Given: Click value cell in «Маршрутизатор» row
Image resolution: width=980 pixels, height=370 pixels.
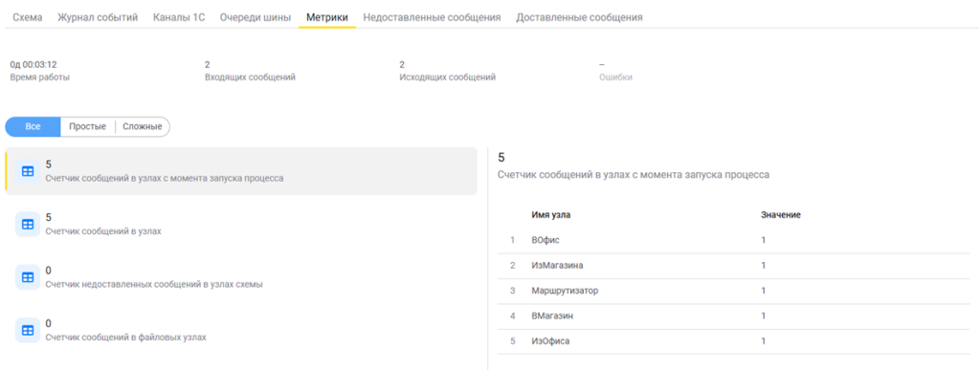Looking at the screenshot, I should tap(763, 291).
